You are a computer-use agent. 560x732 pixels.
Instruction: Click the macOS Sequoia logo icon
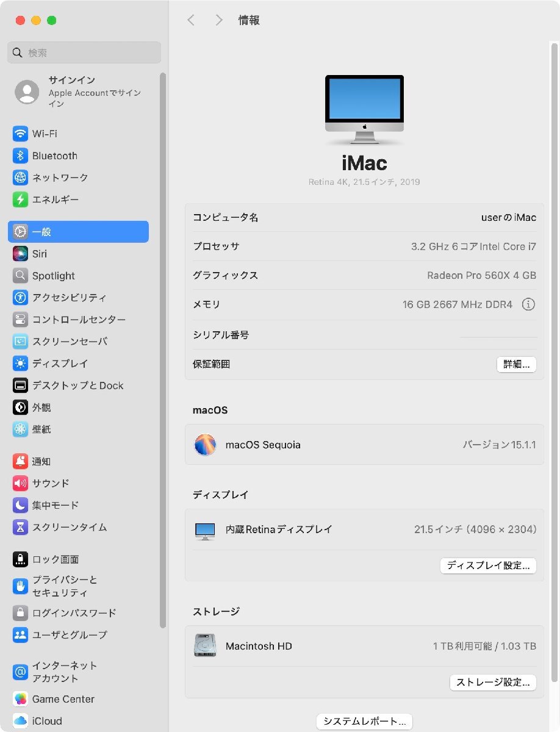tap(205, 445)
